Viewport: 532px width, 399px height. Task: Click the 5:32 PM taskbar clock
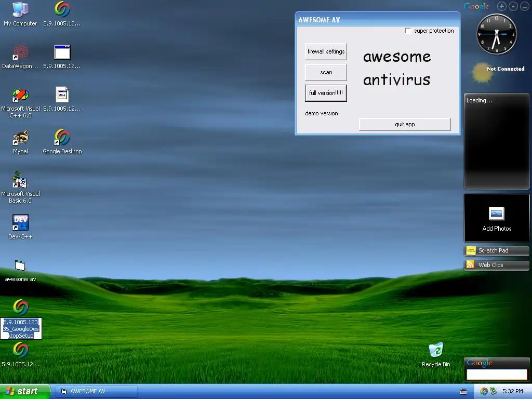[x=512, y=392]
